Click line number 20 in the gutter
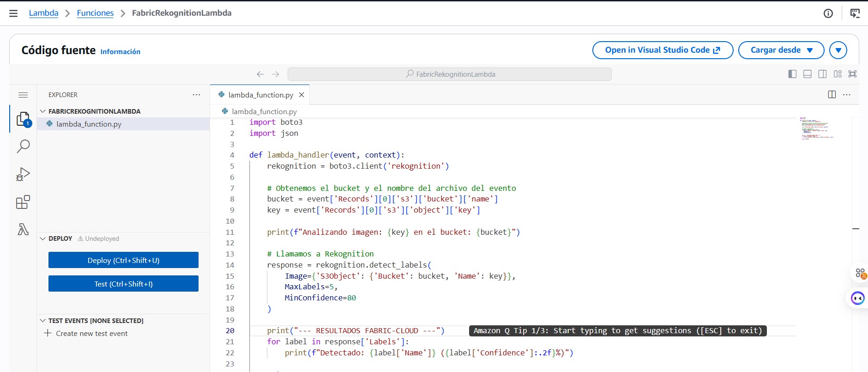Screen dimensions: 868x372 (230, 331)
